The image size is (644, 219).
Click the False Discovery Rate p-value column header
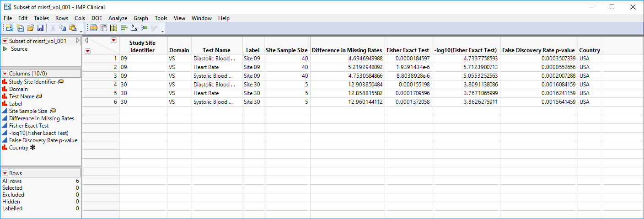coord(538,50)
